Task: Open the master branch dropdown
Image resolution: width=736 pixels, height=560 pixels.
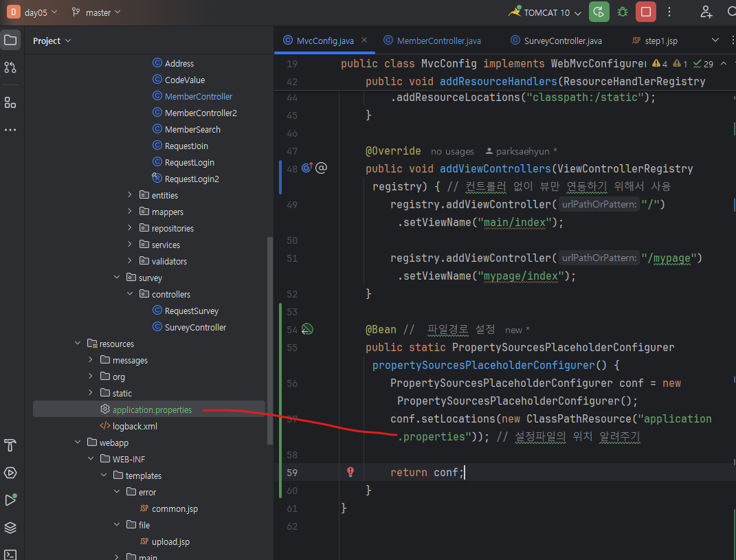Action: click(x=96, y=12)
